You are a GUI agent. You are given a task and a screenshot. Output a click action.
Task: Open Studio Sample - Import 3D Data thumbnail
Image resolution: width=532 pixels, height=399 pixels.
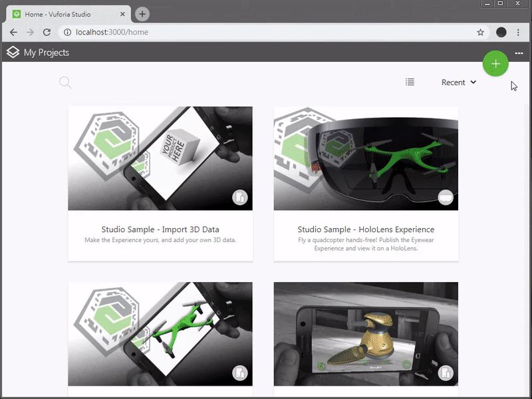tap(160, 158)
